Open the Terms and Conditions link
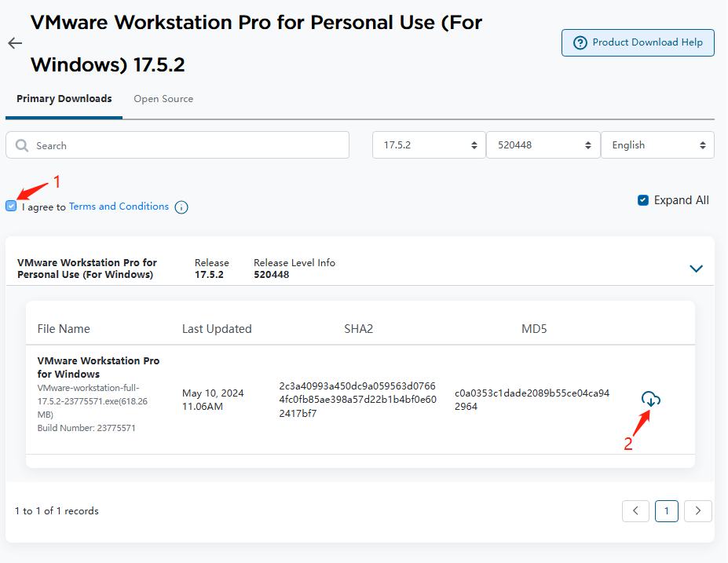 click(x=119, y=206)
